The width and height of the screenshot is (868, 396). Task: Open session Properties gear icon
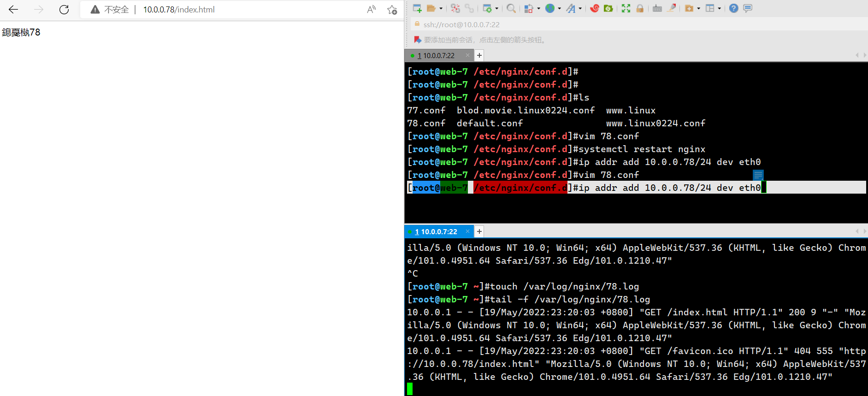pyautogui.click(x=487, y=8)
